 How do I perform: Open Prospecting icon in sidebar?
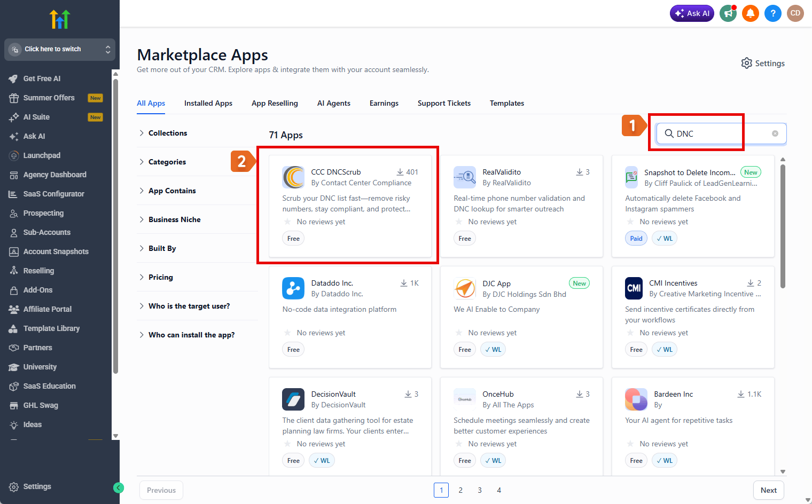pos(13,213)
